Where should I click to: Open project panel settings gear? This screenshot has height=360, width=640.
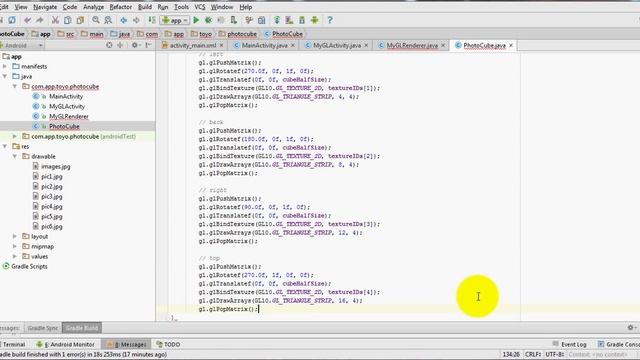135,45
